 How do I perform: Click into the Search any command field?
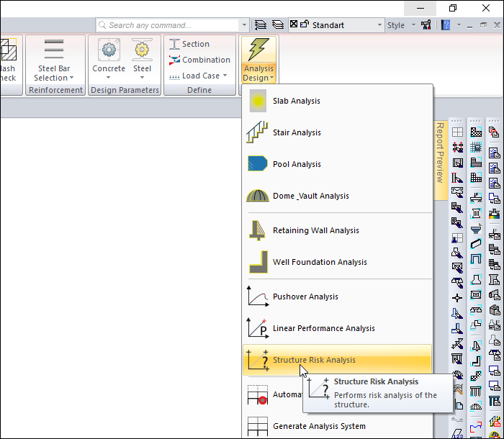point(168,25)
